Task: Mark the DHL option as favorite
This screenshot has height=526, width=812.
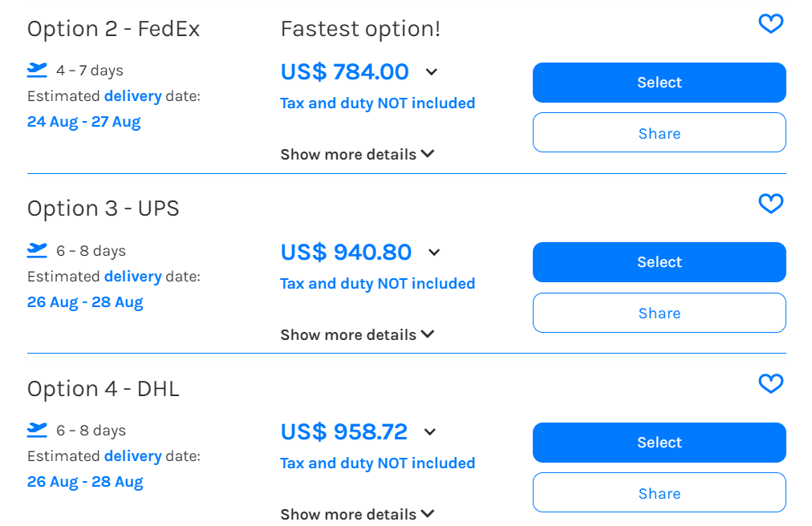Action: pyautogui.click(x=770, y=383)
